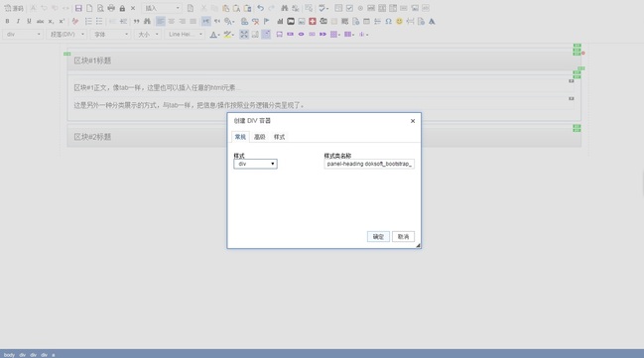This screenshot has width=644, height=358.
Task: Click the unlink icon
Action: (255, 22)
